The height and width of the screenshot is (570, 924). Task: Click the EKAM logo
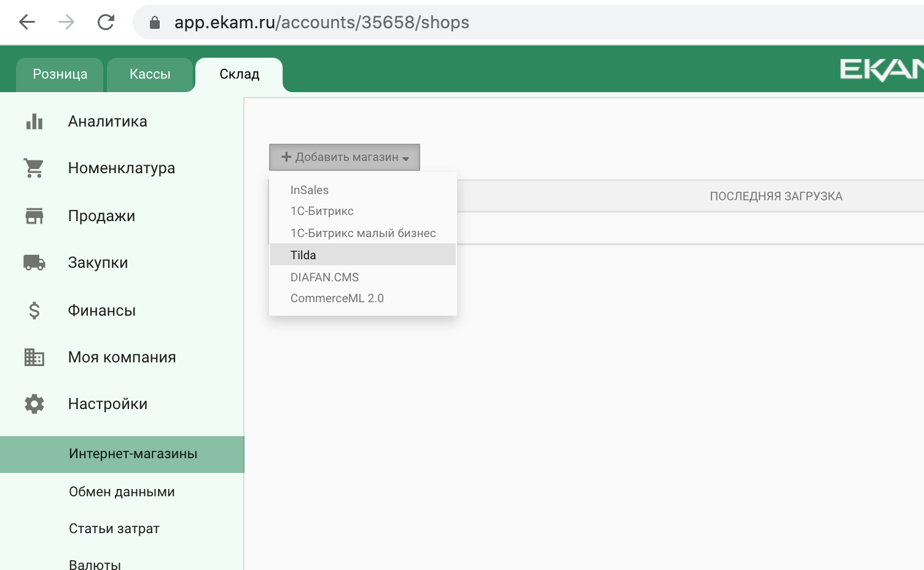882,69
